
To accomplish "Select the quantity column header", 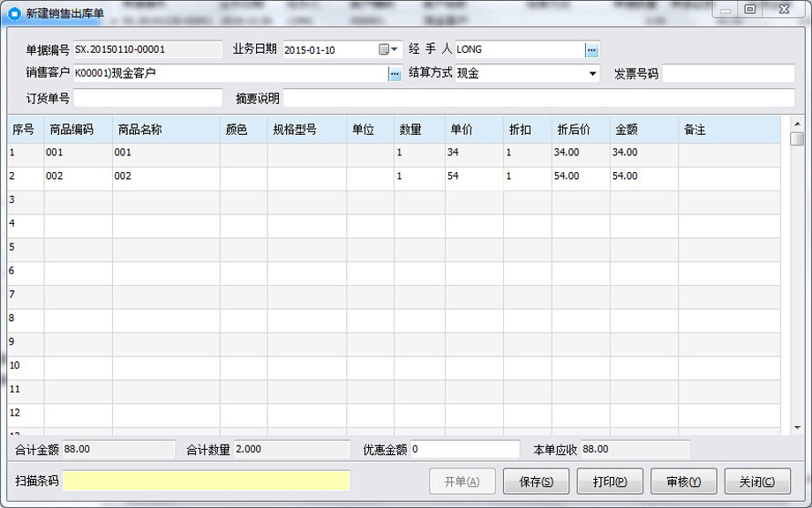I will [419, 130].
